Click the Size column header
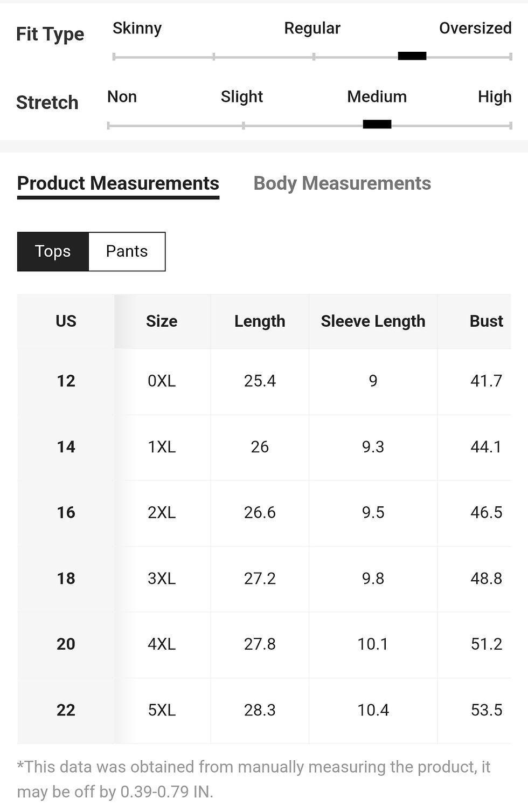Image resolution: width=528 pixels, height=812 pixels. tap(162, 321)
